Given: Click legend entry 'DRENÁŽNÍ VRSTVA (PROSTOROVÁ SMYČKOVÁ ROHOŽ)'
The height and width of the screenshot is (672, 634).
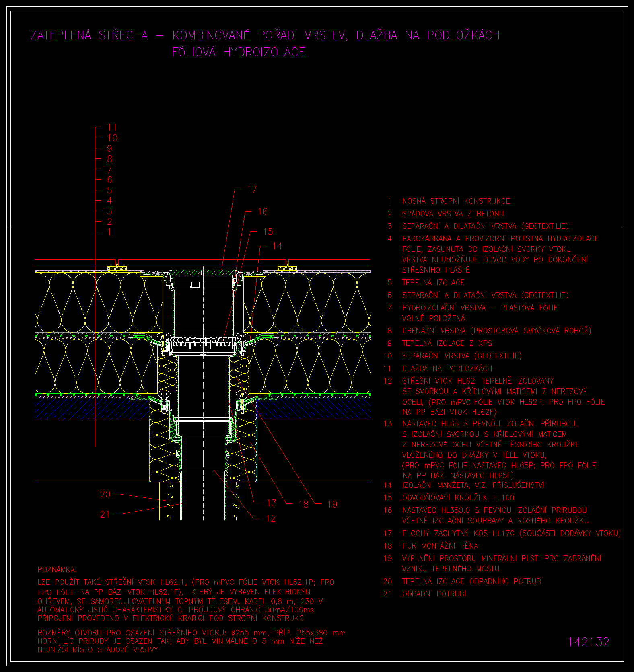Looking at the screenshot, I should (497, 331).
